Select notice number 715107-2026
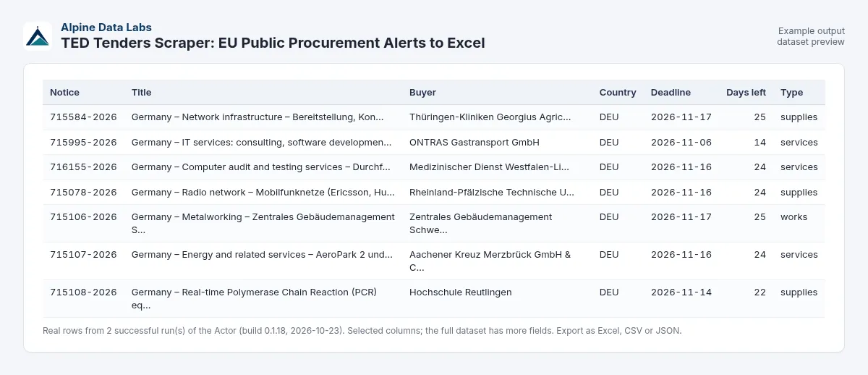 [x=83, y=255]
